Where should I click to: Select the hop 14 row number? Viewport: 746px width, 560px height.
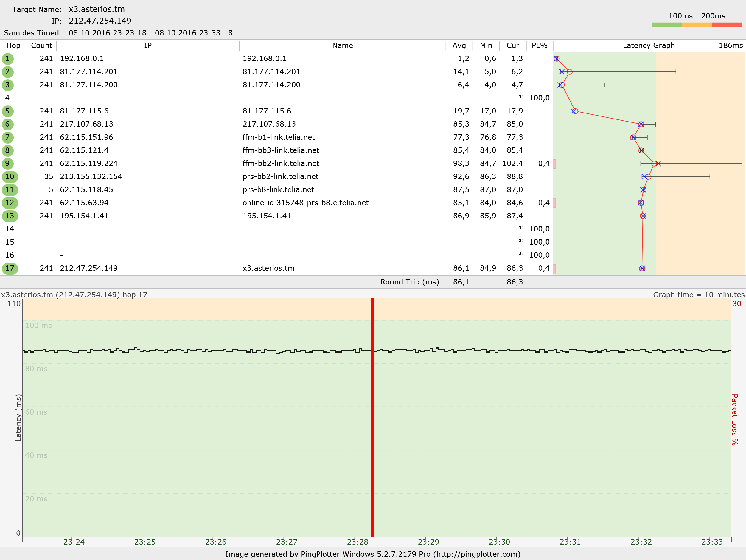point(10,229)
